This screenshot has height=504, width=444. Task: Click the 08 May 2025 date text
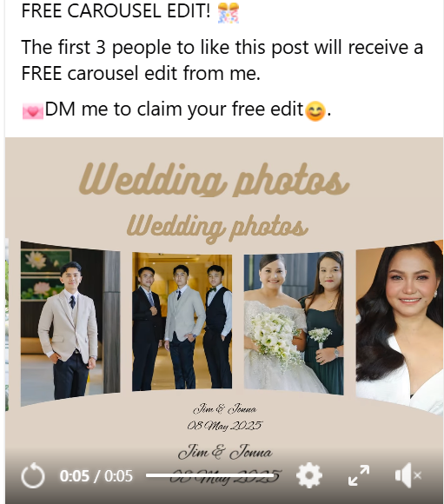point(225,426)
